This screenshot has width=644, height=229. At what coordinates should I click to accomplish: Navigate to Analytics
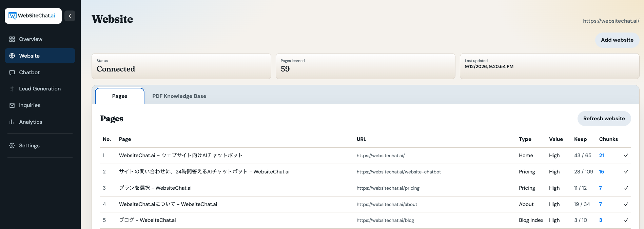click(40, 122)
